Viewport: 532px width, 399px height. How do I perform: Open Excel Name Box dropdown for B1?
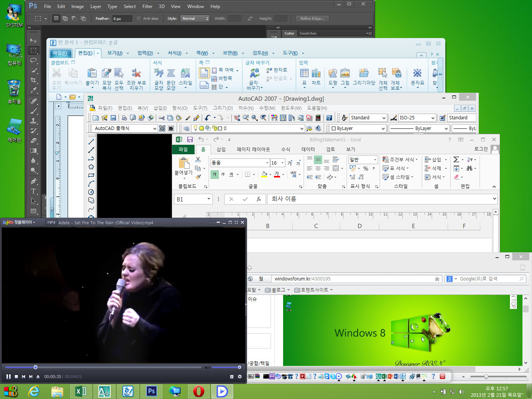209,199
